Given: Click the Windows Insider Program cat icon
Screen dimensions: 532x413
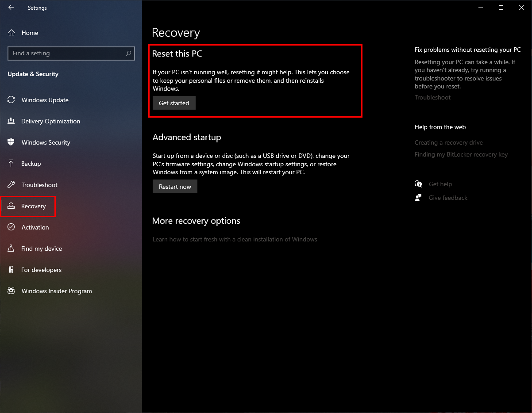Looking at the screenshot, I should (12, 291).
